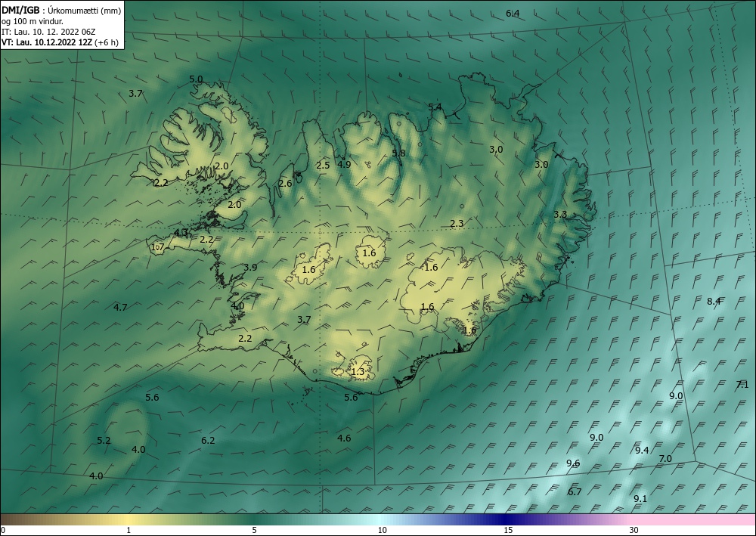Viewport: 756px width, 536px height.
Task: Click the 'og 100 m vindur.' legend line
Action: point(33,20)
